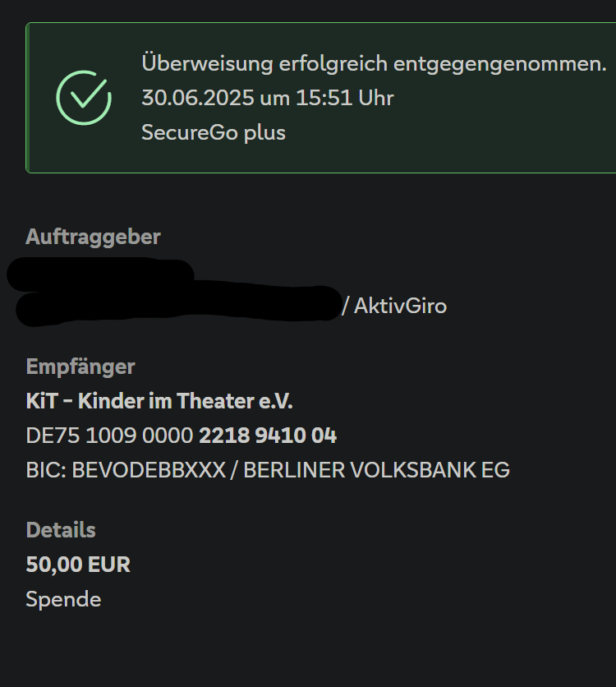Click the bold account number 2218 9410 04

pyautogui.click(x=268, y=436)
